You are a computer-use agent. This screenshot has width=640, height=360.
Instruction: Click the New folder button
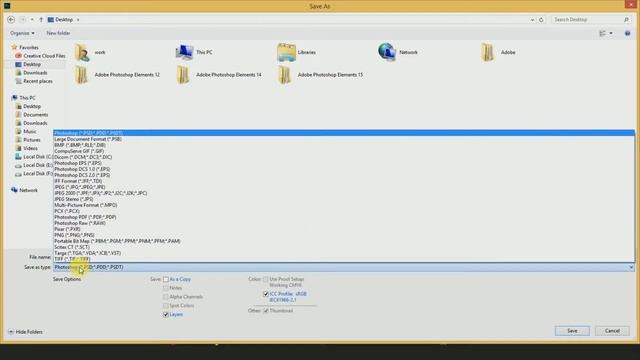click(58, 33)
